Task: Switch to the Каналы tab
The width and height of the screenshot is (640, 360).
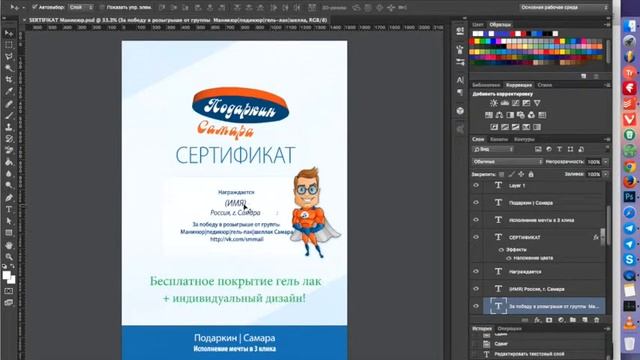Action: [x=499, y=139]
